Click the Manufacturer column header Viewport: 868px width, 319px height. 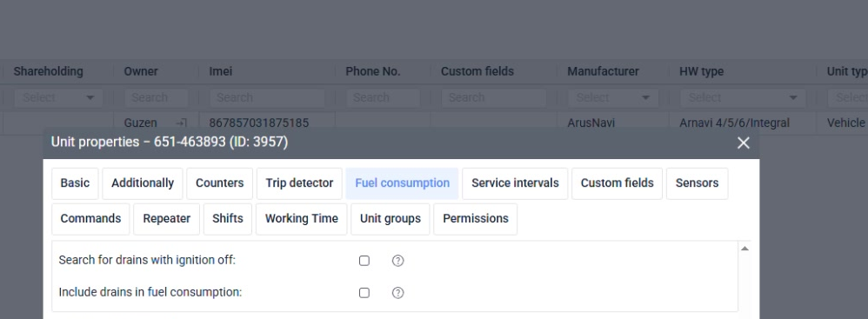pos(603,71)
